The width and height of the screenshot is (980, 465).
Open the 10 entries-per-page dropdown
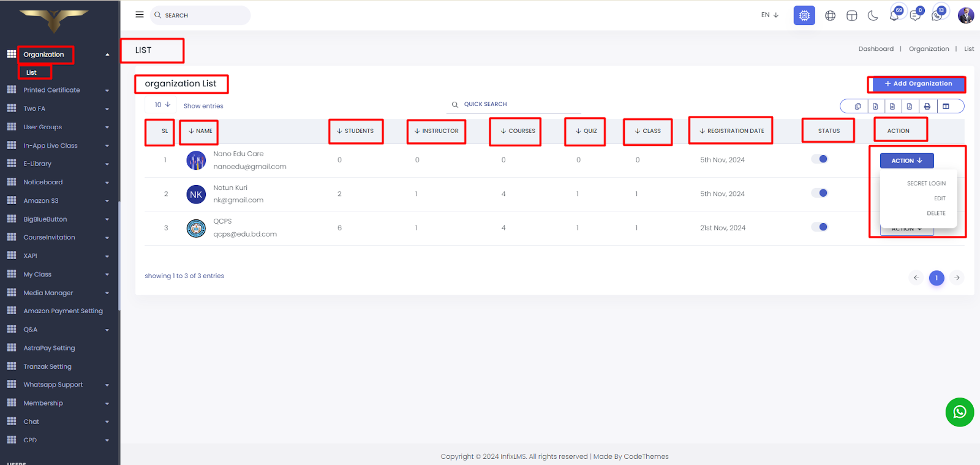(162, 105)
